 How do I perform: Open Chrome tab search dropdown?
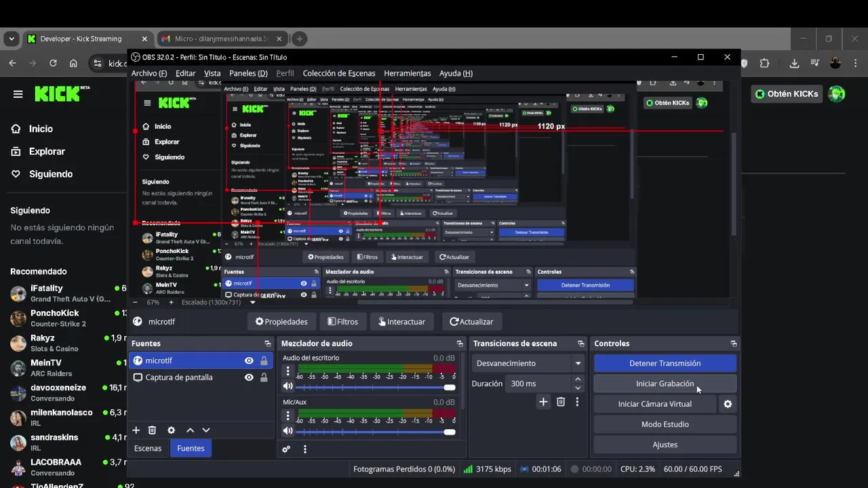click(x=11, y=39)
